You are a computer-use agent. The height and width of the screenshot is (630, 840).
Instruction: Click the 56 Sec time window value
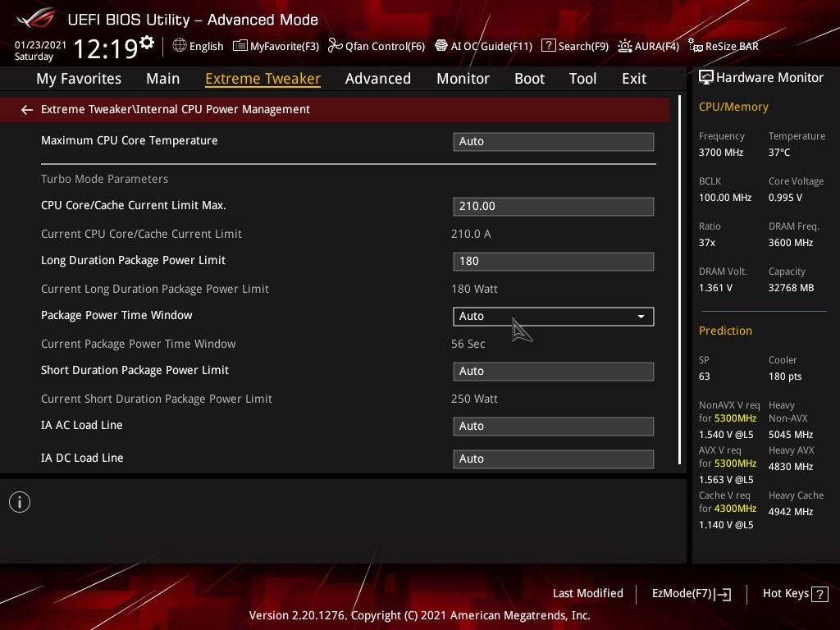coord(468,344)
